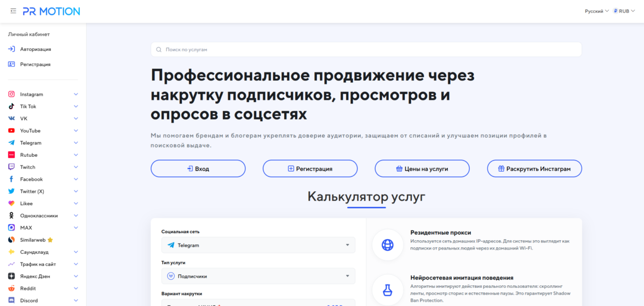Click the Similarweb icon in sidebar

click(x=12, y=240)
